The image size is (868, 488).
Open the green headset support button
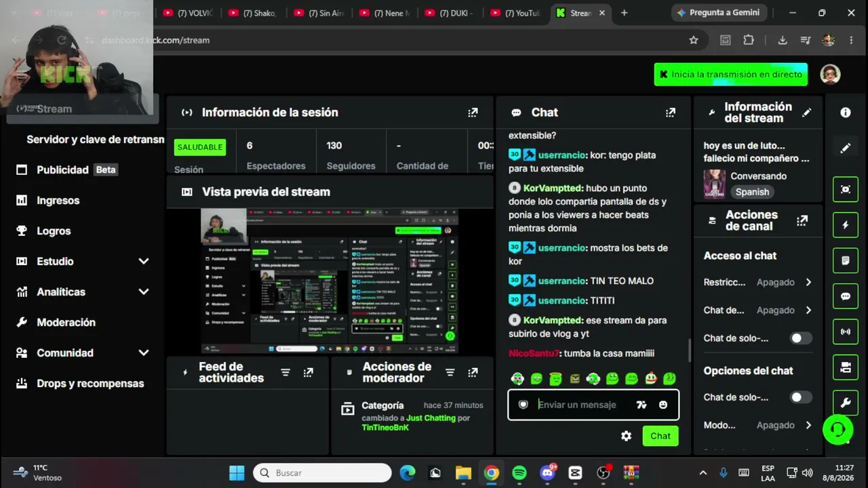pos(837,429)
